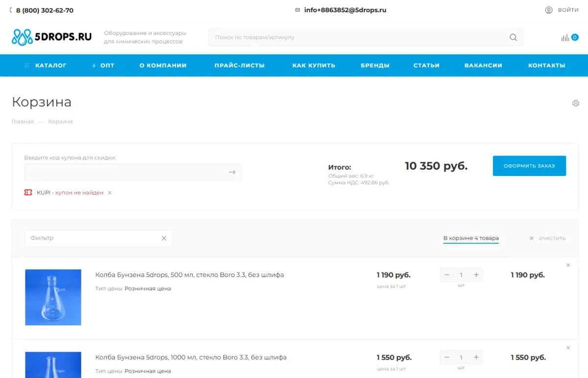Increase quantity of 500 мл flask
The height and width of the screenshot is (378, 588).
476,275
